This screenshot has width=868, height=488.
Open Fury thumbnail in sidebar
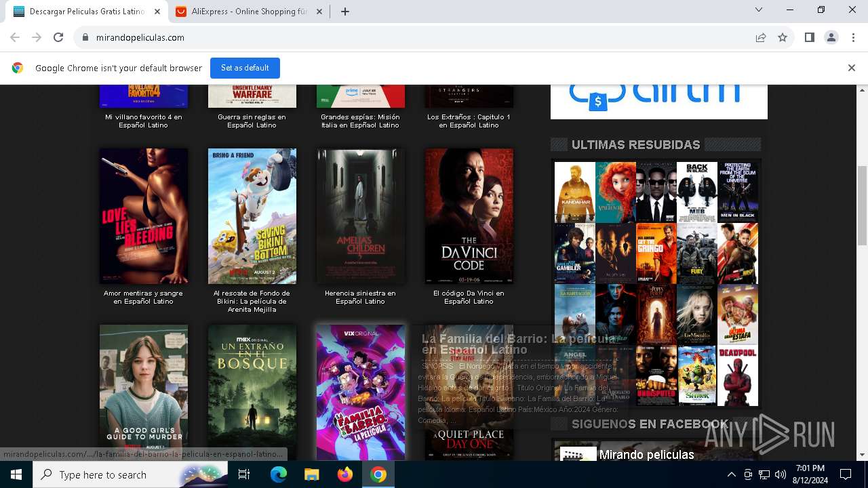[x=697, y=253]
